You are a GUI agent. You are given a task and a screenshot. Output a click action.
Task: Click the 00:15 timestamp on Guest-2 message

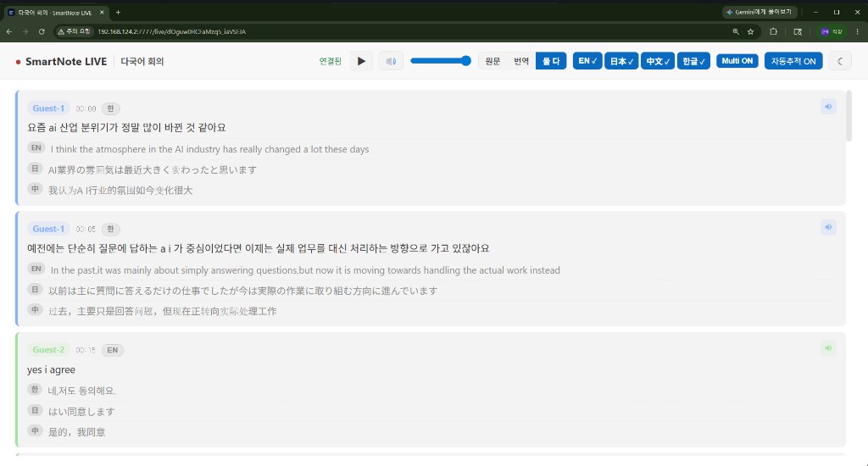(x=86, y=350)
